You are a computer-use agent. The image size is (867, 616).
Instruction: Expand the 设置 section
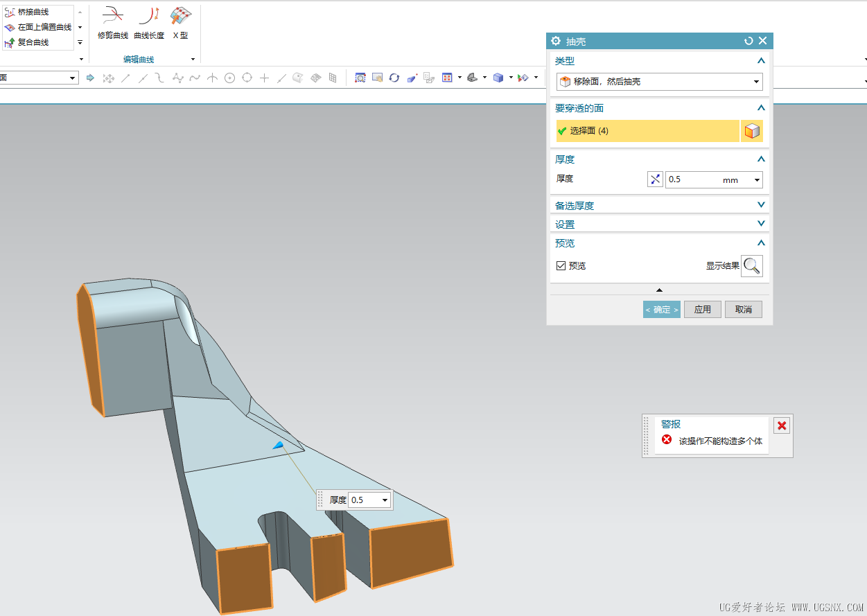(761, 224)
